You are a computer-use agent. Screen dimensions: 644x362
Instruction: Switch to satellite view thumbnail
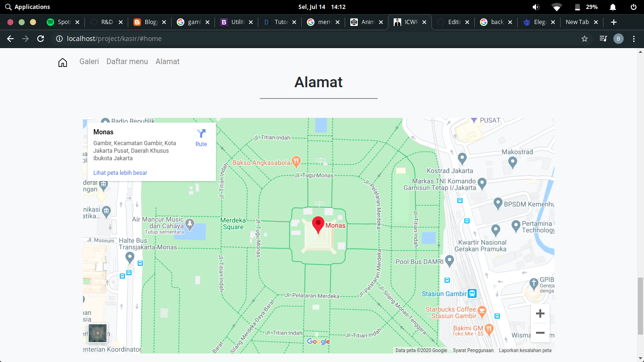(98, 333)
